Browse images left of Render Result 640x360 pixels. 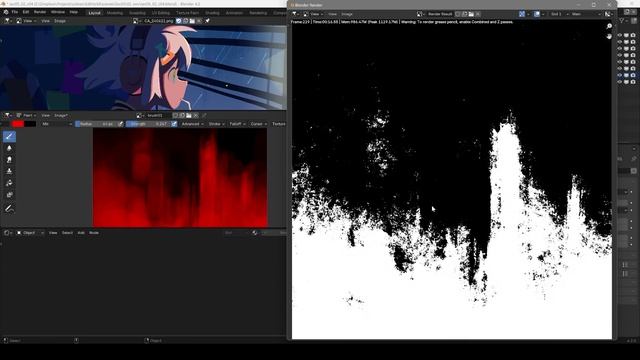[x=420, y=14]
